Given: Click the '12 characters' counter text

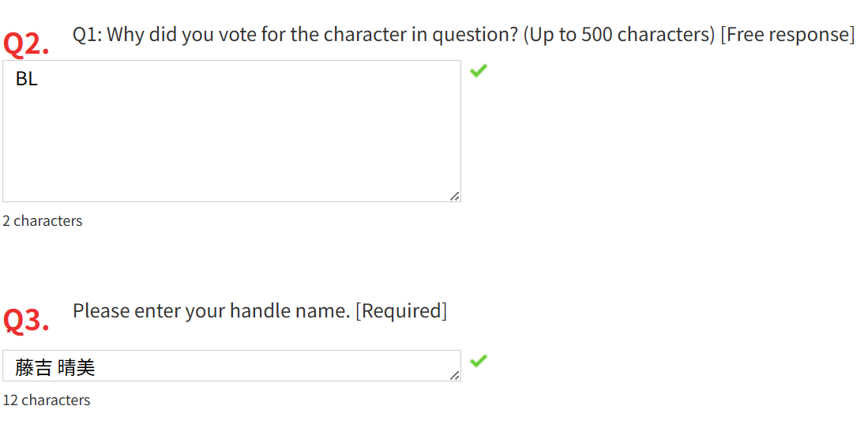Looking at the screenshot, I should tap(47, 400).
